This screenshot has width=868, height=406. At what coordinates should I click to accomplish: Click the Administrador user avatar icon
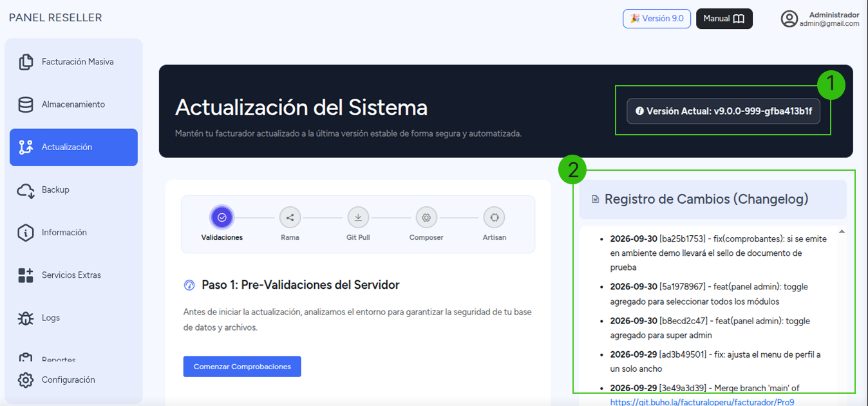point(789,19)
